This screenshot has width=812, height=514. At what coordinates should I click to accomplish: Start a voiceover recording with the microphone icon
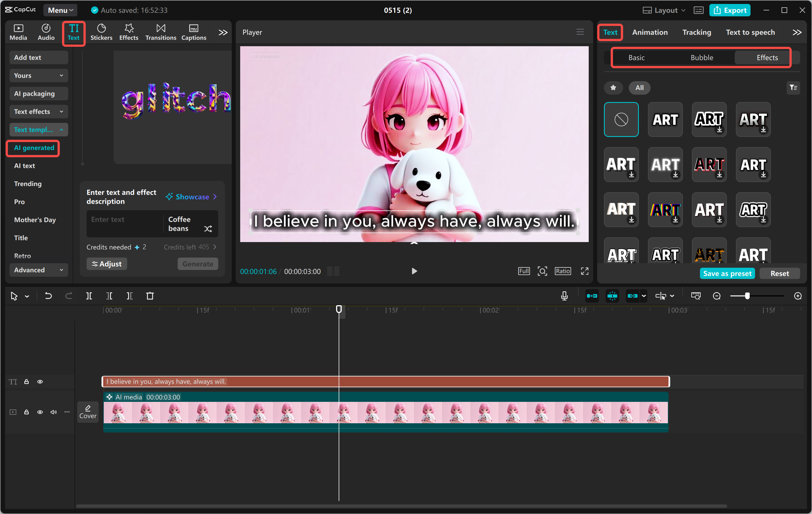(564, 296)
